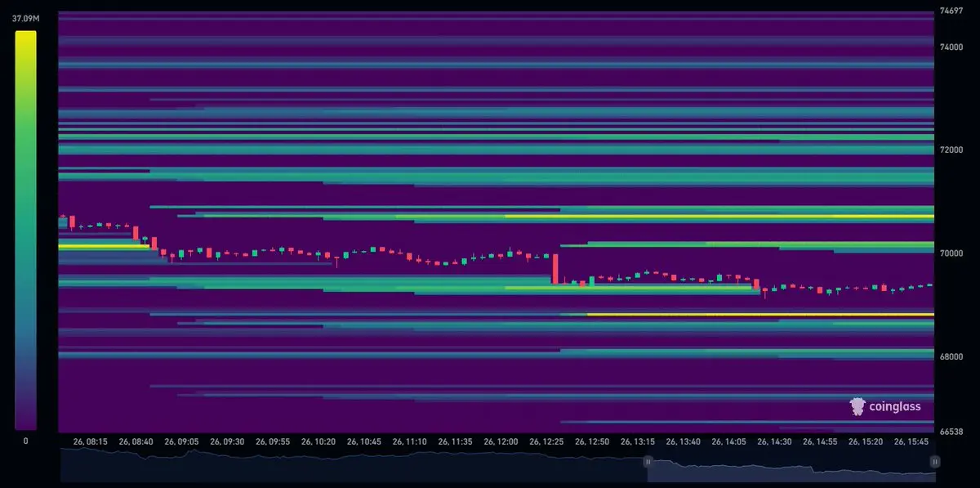Click the 26, 10:20 time axis label
Image resolution: width=980 pixels, height=488 pixels.
(318, 441)
